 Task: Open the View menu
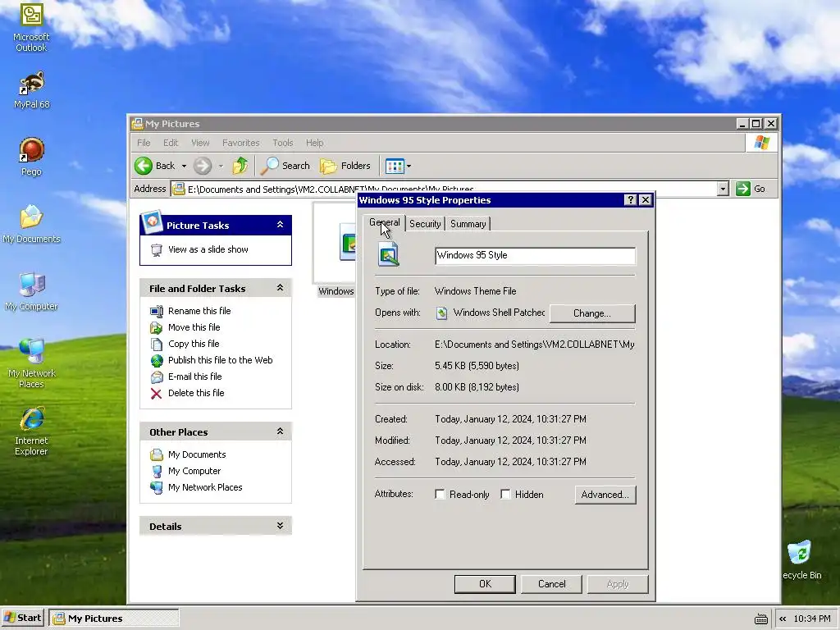pyautogui.click(x=200, y=143)
